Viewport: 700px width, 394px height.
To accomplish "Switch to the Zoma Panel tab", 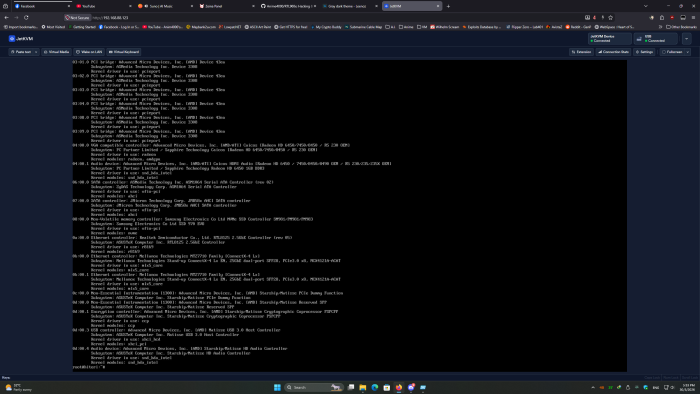I will (x=226, y=6).
